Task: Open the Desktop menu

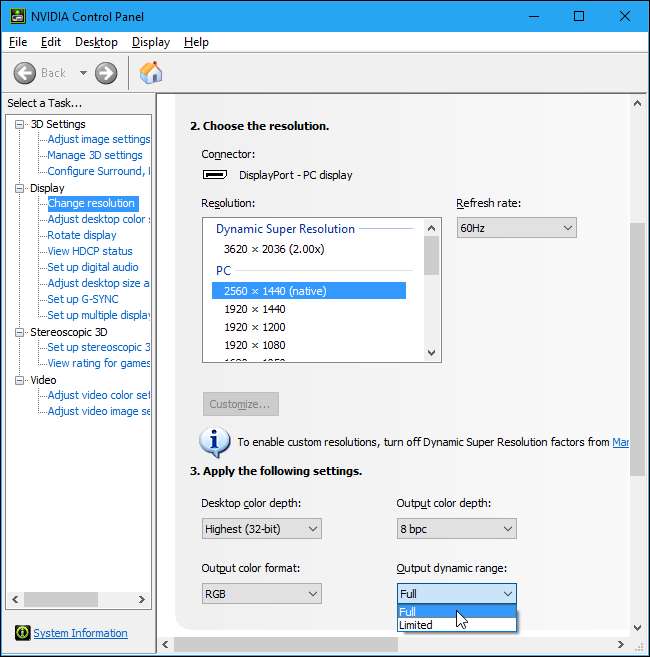Action: point(96,42)
